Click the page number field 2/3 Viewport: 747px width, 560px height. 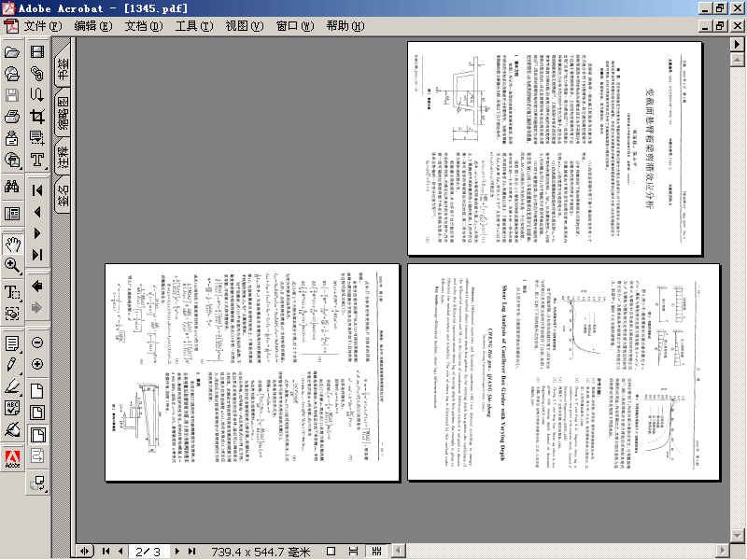coord(148,552)
